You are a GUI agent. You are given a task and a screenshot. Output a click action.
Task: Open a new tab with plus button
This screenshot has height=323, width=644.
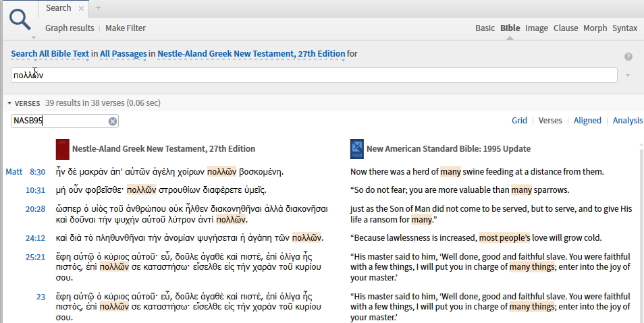tap(98, 8)
